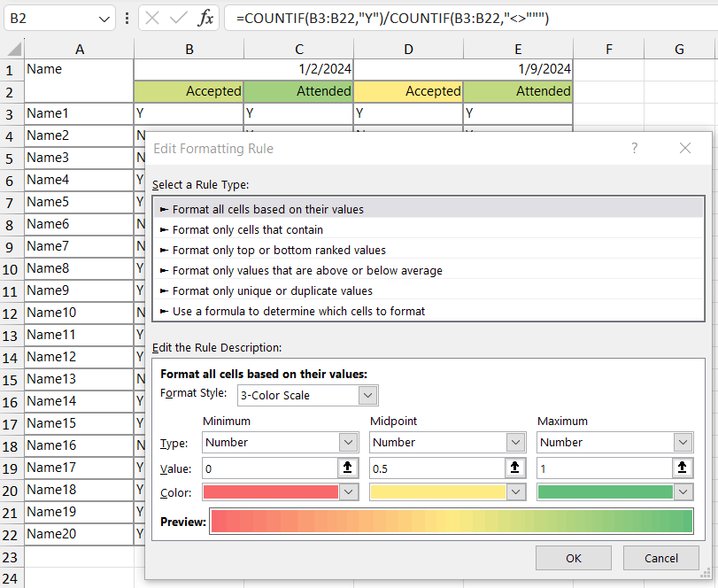Open the Maximum green color dropdown
Screen dimensions: 718x588
(683, 491)
